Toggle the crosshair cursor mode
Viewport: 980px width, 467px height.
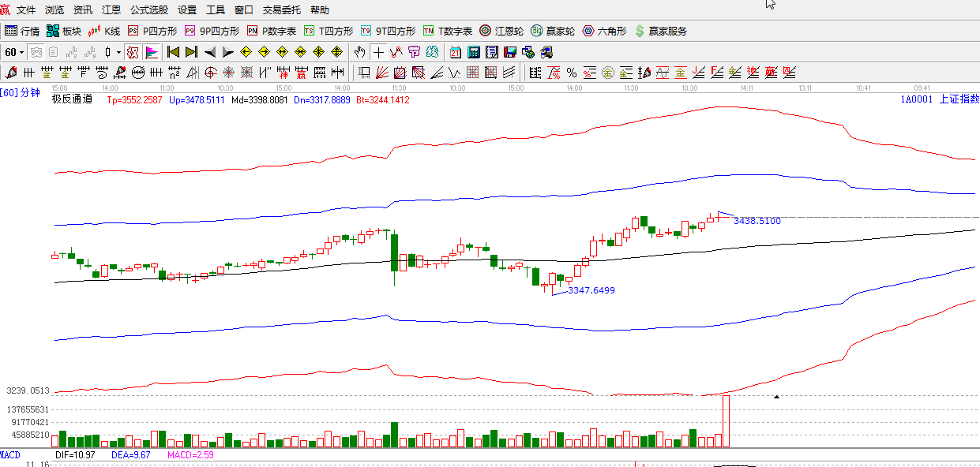pos(378,52)
